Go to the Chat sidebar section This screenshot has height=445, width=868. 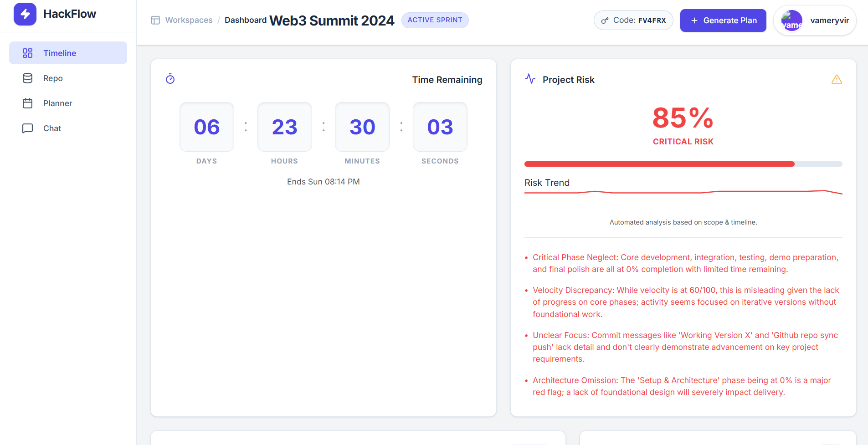(x=52, y=128)
